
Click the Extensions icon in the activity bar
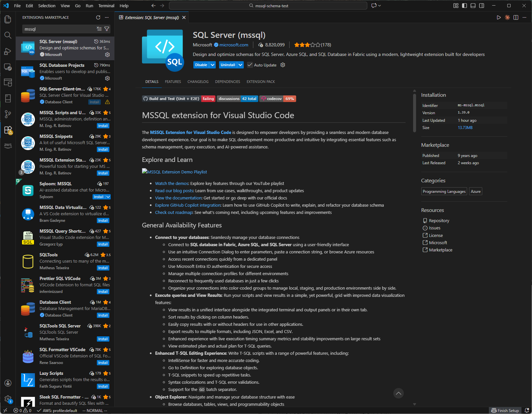(8, 130)
